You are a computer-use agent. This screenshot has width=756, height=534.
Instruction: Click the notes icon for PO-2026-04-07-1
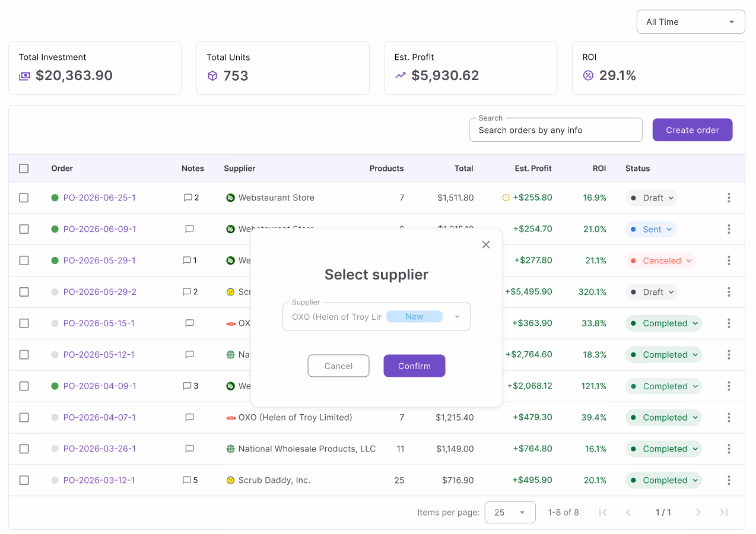(x=189, y=417)
